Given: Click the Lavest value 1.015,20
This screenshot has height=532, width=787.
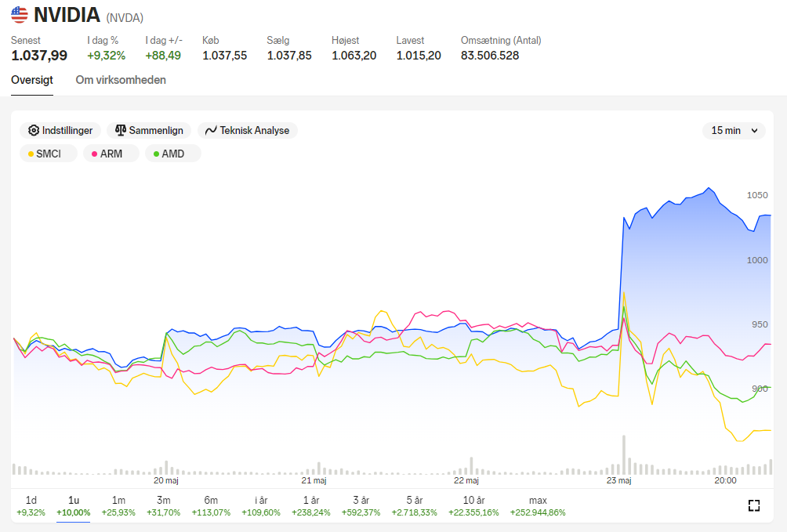Looking at the screenshot, I should click(x=419, y=56).
